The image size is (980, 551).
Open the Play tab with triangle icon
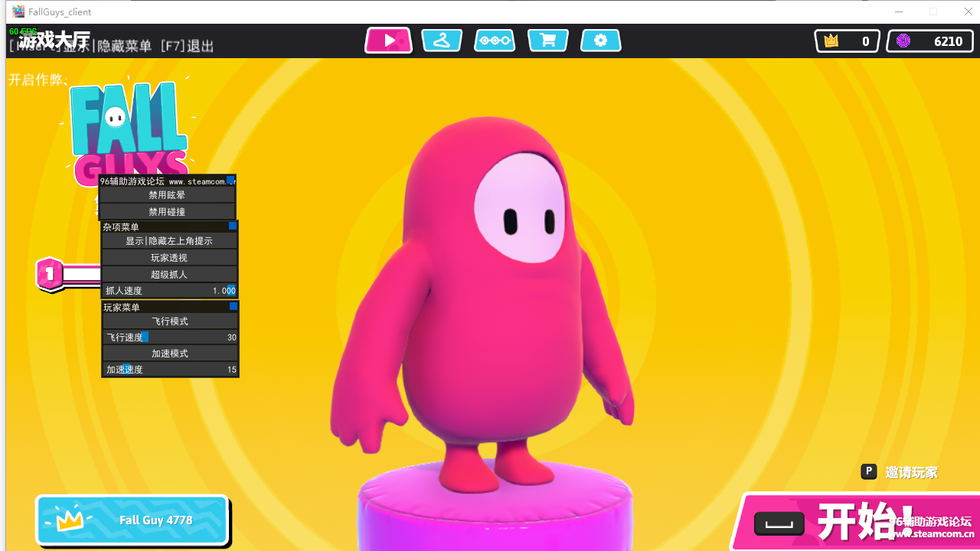coord(389,41)
